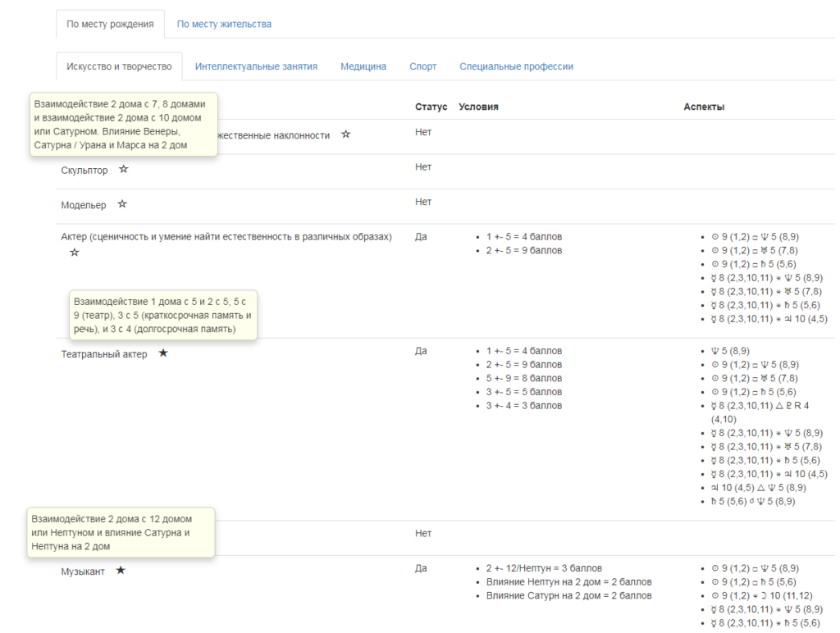Click the star next to Скульптор
This screenshot has height=633, width=840.
[x=123, y=170]
